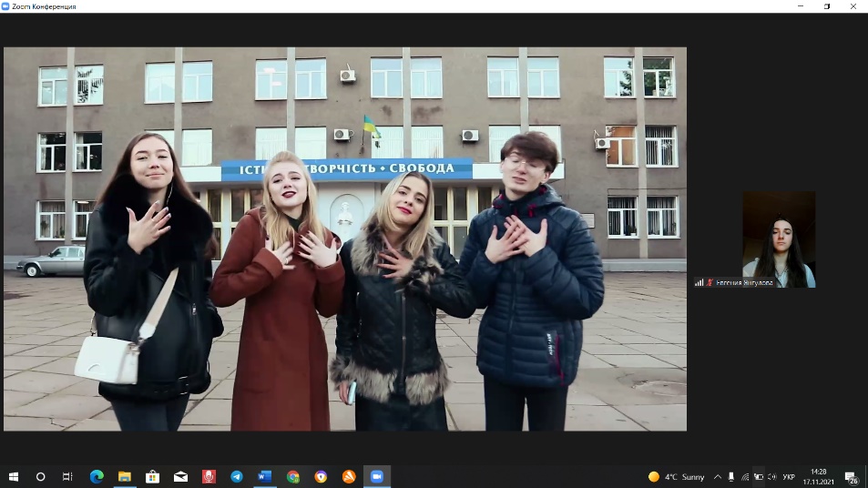
Task: Click the signal strength bars by participant name
Action: [700, 283]
